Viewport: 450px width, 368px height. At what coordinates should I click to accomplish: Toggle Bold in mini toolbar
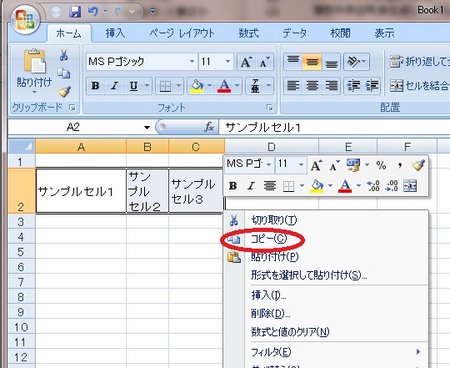(233, 186)
